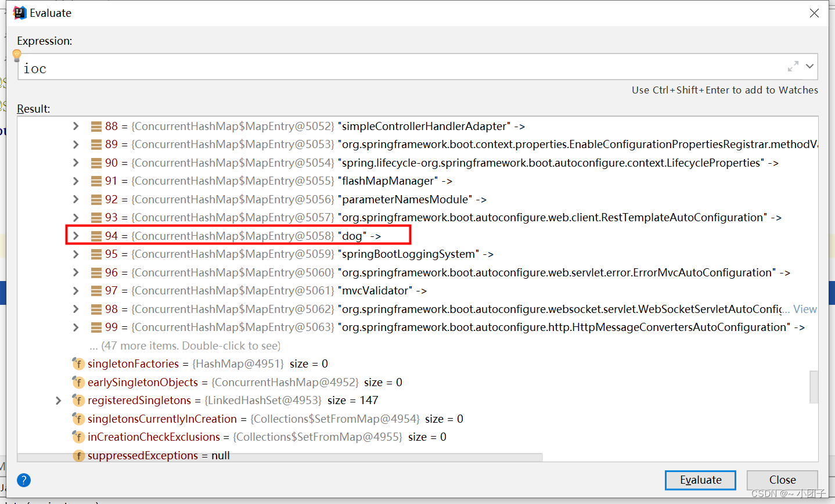Select "mvcValidator" key text
Screen dimensions: 835x504
point(375,290)
